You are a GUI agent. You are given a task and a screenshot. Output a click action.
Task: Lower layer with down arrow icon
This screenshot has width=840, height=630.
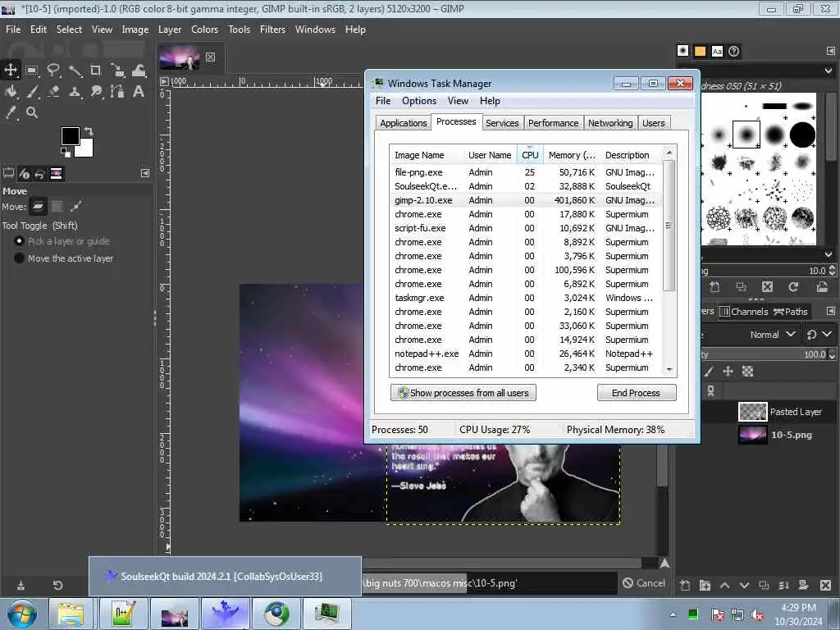pos(745,585)
